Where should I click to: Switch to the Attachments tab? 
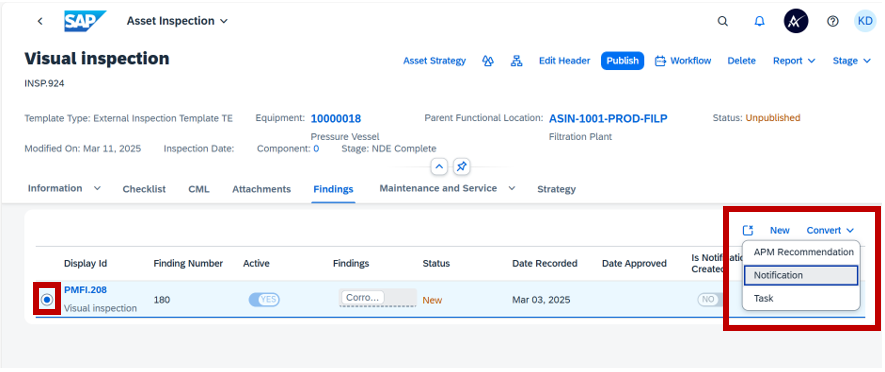click(x=261, y=189)
